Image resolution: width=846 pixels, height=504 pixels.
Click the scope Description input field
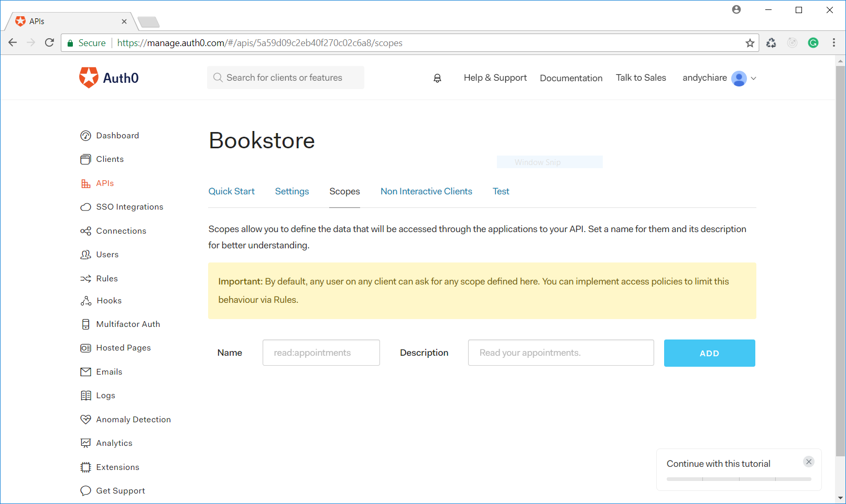click(x=561, y=353)
